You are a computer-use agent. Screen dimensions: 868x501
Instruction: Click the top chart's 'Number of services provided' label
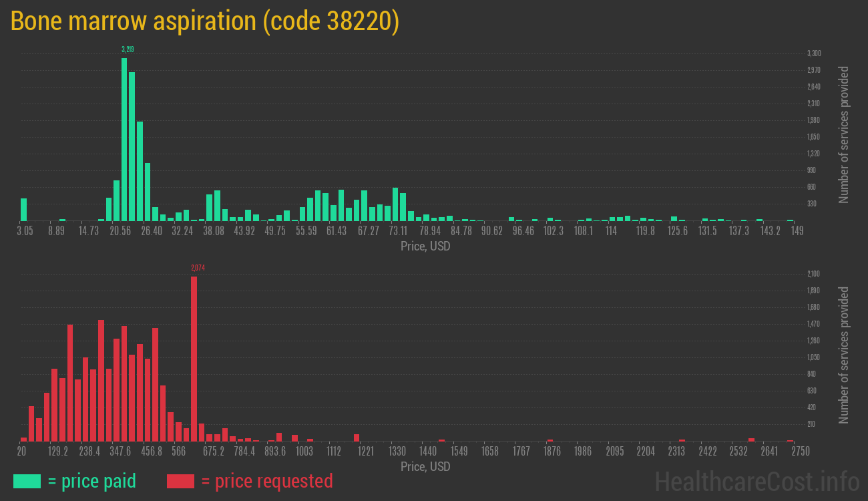[844, 134]
